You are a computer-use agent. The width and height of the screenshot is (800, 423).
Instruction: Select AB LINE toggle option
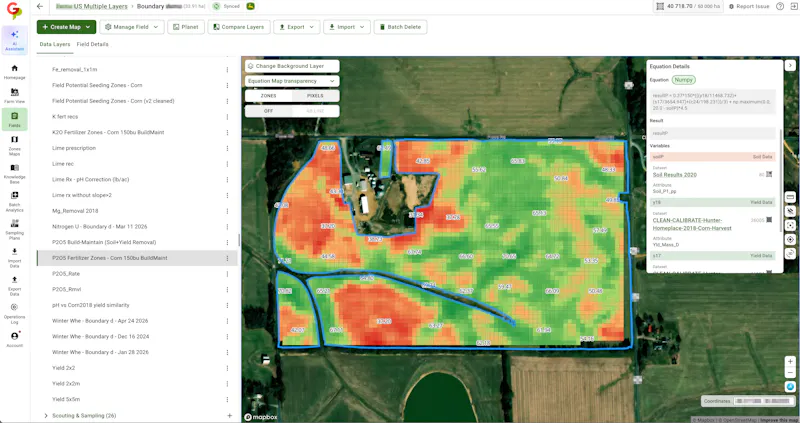[x=315, y=111]
